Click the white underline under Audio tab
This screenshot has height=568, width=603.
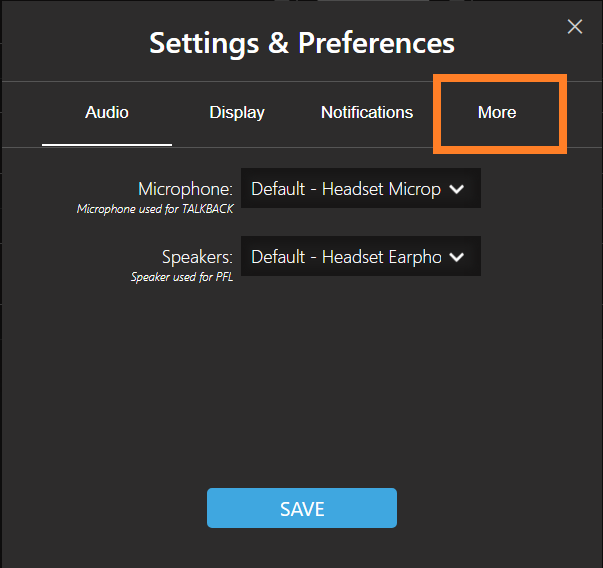(107, 145)
